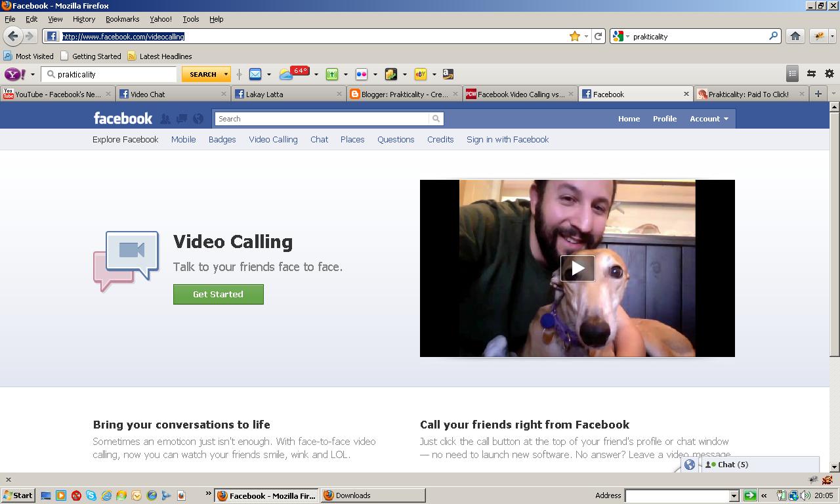Go to Facebook Home link
Viewport: 840px width, 504px height.
tap(629, 119)
